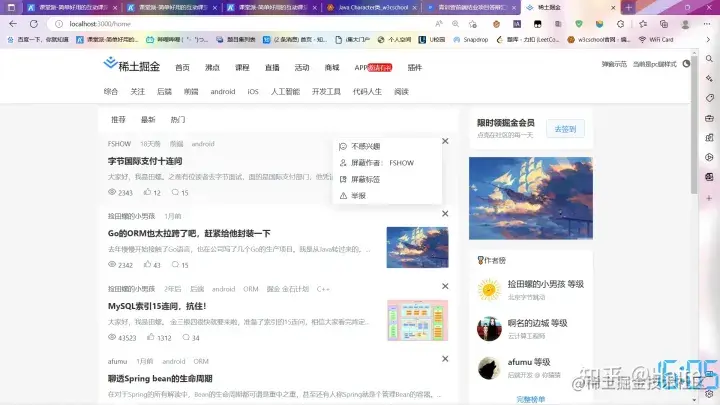This screenshot has width=720, height=405.
Task: Open 活动 in the main navigation
Action: (x=302, y=68)
